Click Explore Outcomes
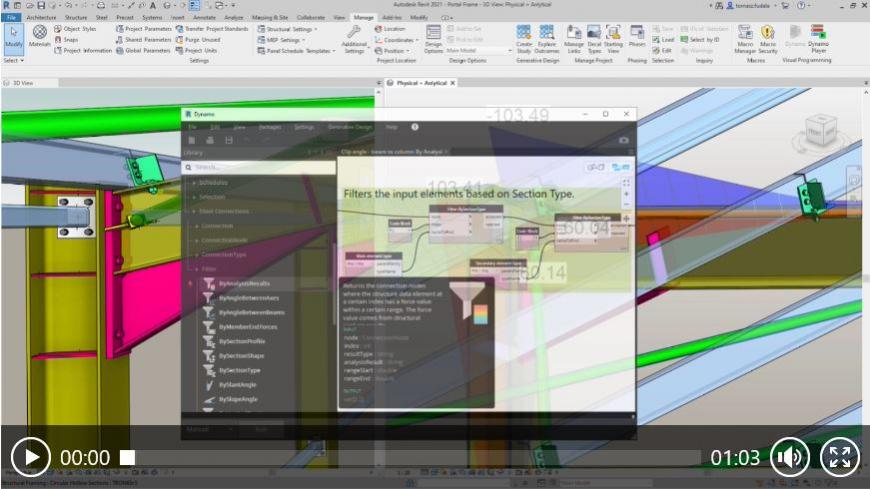 coord(547,39)
